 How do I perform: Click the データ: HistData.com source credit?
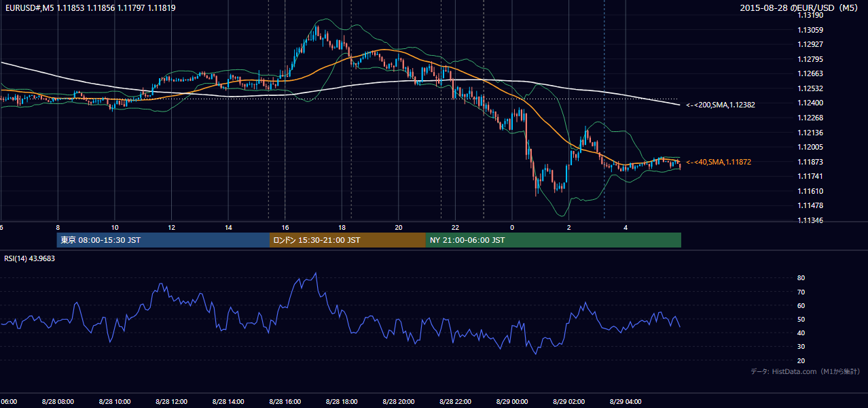pos(805,371)
